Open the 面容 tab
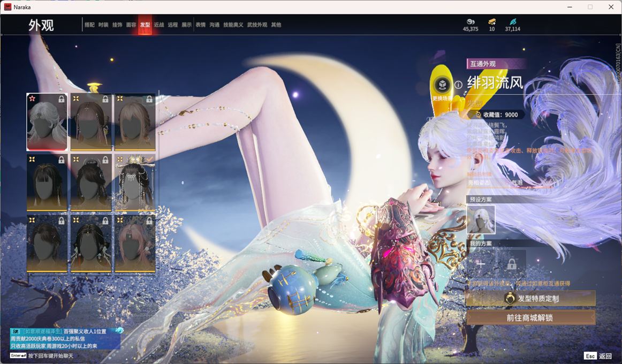 point(131,25)
